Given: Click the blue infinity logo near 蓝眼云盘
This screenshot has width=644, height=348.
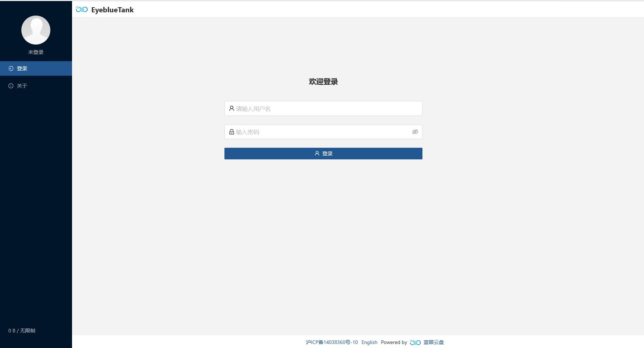Looking at the screenshot, I should point(414,342).
